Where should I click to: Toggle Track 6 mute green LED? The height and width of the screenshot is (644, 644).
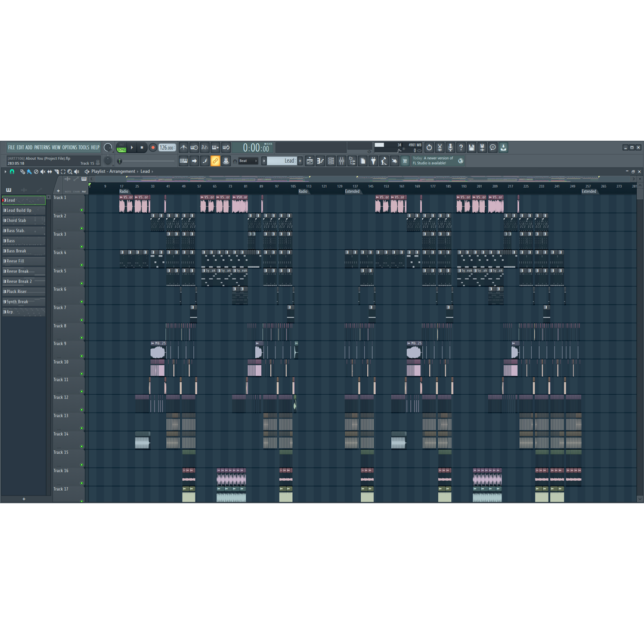82,302
